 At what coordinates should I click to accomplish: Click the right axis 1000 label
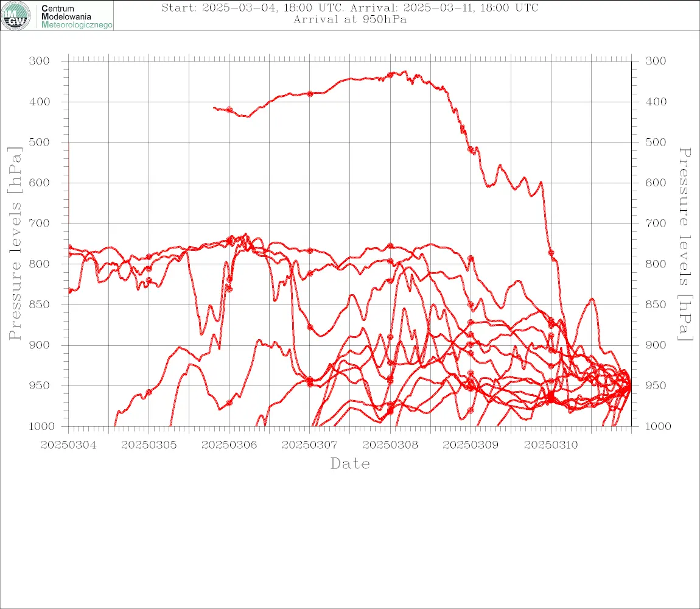point(659,426)
